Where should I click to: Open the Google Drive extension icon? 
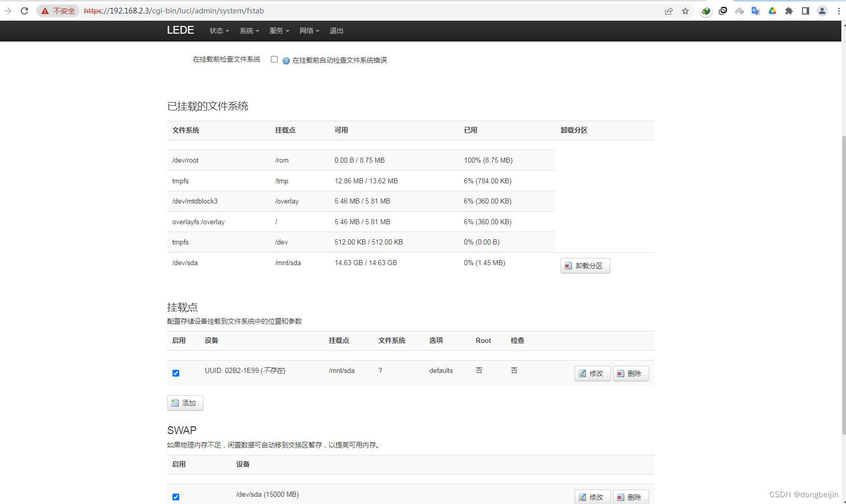[772, 11]
